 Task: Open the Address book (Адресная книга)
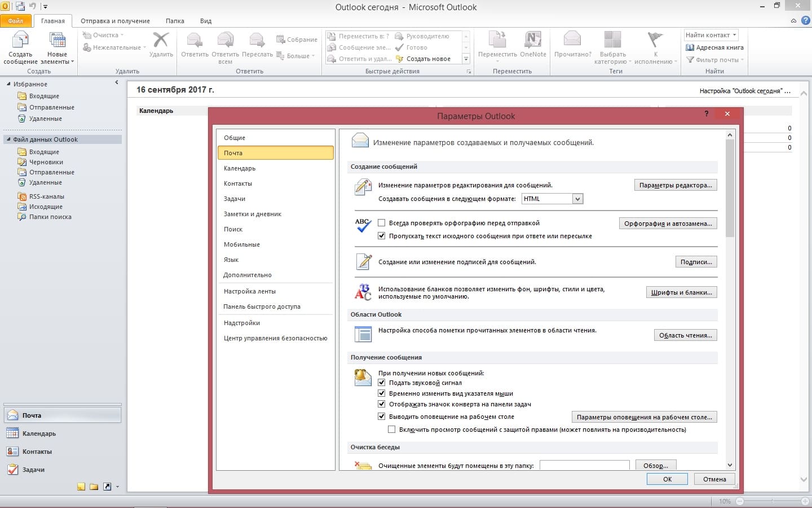tap(714, 47)
